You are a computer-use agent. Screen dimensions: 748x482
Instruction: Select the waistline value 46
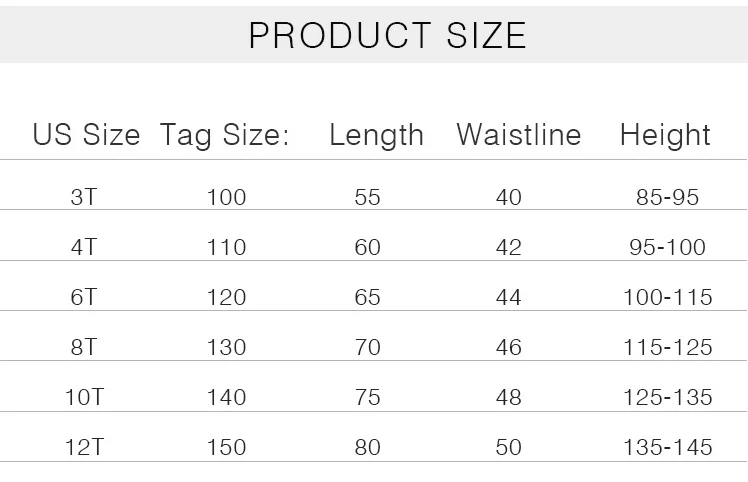pos(509,347)
